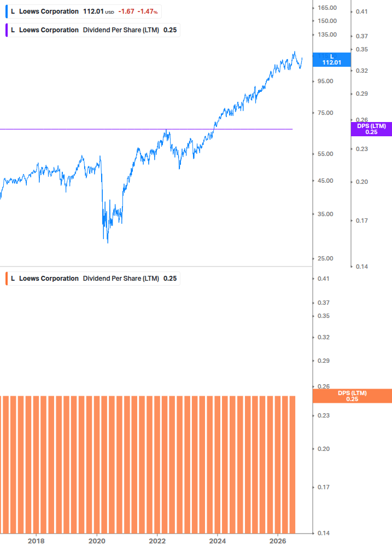Click the 135.00 price axis label
The image size is (392, 550).
pyautogui.click(x=327, y=34)
